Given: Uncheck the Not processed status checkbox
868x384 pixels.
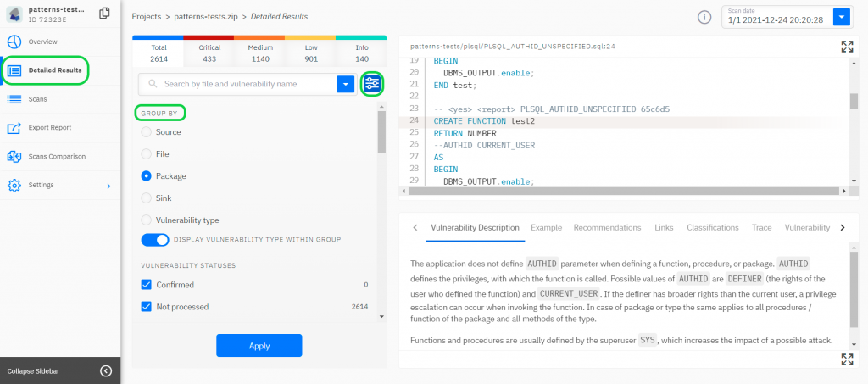Looking at the screenshot, I should click(x=146, y=307).
